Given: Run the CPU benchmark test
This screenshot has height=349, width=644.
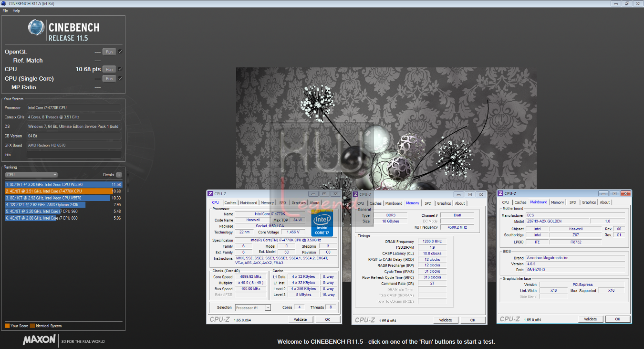Looking at the screenshot, I should (109, 69).
